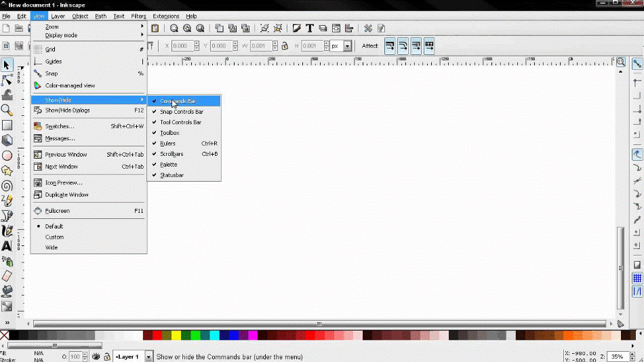The width and height of the screenshot is (644, 362).
Task: Open Fill and Stroke dialog icon
Action: pos(296,28)
